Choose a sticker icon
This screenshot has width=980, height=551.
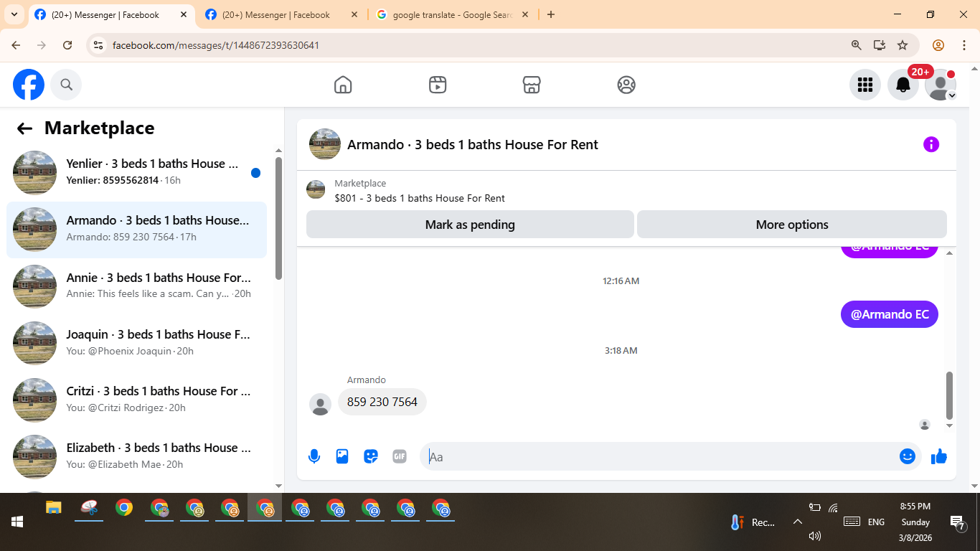[x=371, y=456]
